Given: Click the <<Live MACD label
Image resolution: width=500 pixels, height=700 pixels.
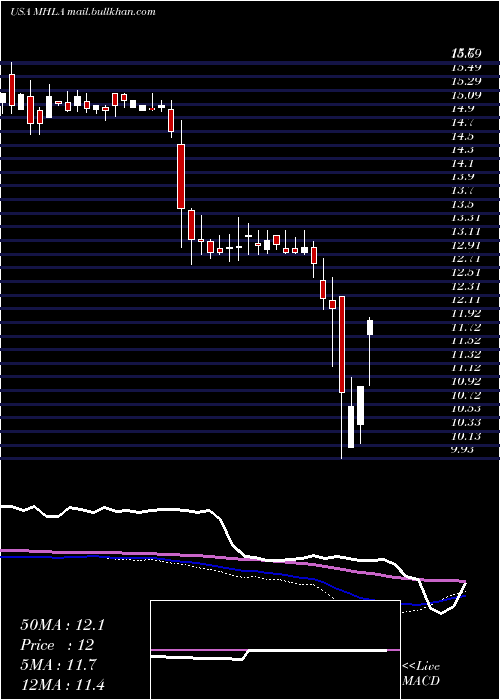Looking at the screenshot, I should click(x=421, y=674).
